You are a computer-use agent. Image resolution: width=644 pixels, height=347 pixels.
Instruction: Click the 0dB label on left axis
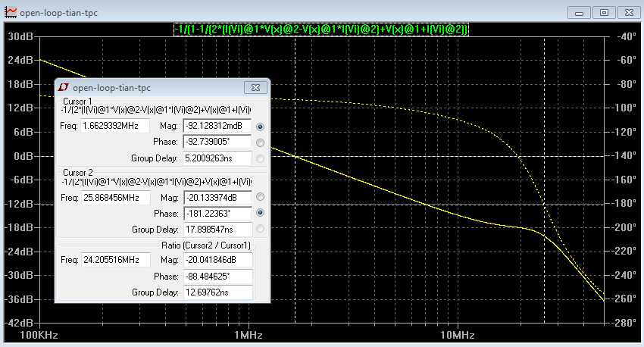pos(23,157)
